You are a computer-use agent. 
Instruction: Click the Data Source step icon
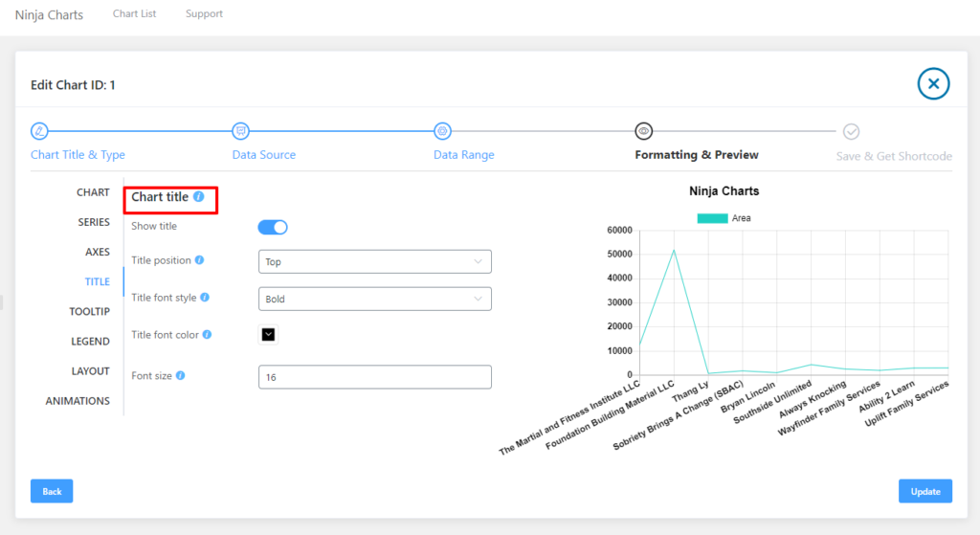tap(241, 131)
